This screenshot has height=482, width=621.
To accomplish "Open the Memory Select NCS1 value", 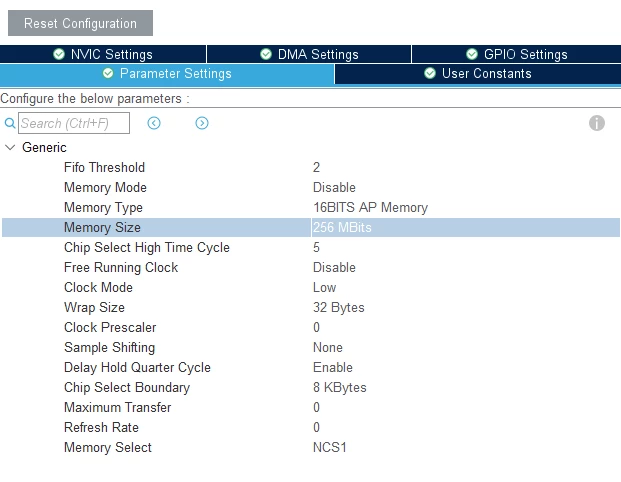I will point(330,448).
